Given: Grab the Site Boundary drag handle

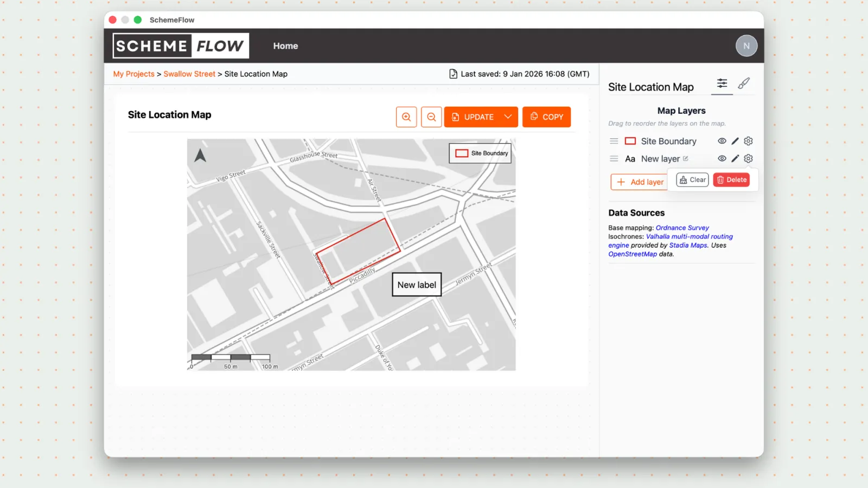Looking at the screenshot, I should [x=614, y=141].
